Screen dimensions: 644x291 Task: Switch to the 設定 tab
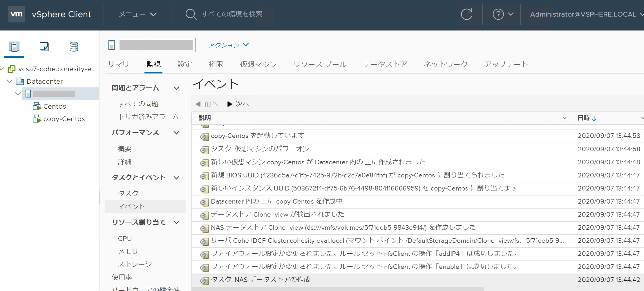coord(185,64)
